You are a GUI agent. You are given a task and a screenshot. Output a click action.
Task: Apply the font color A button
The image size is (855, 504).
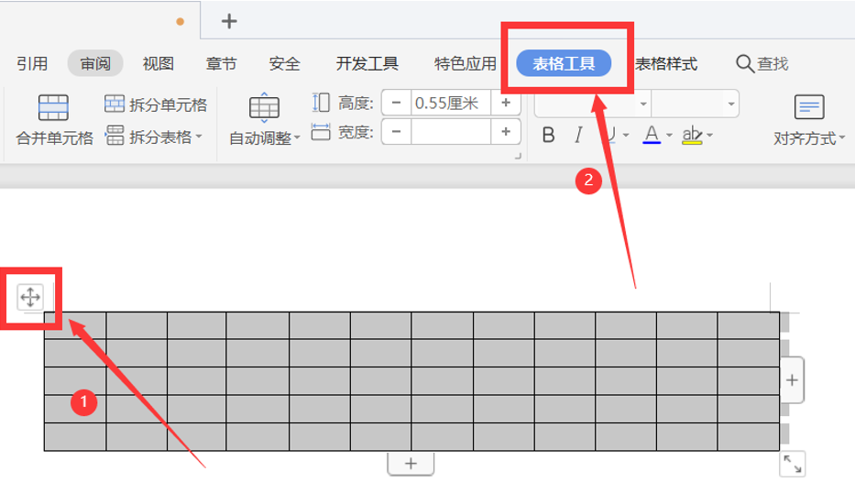tap(651, 135)
